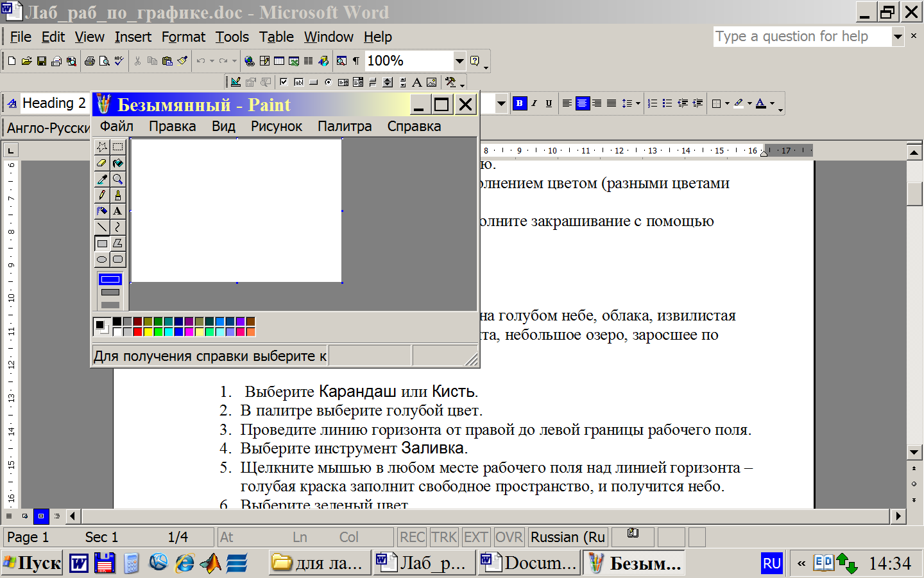924x578 pixels.
Task: Open the Highlight color dropdown arrow
Action: pyautogui.click(x=749, y=103)
